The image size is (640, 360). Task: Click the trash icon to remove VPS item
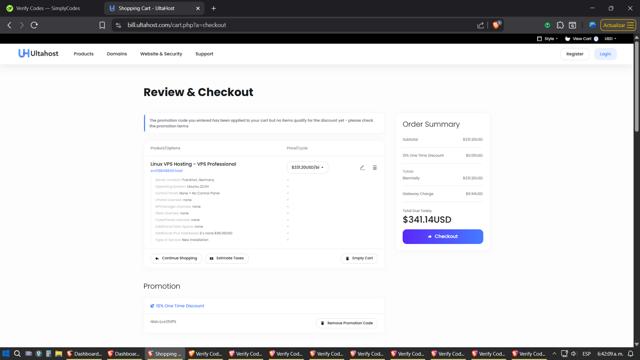[x=375, y=167]
